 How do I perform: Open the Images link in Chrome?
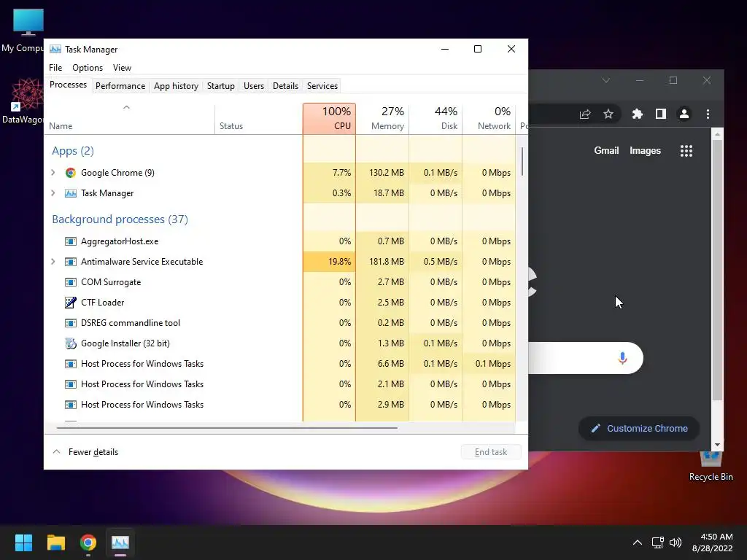tap(645, 151)
